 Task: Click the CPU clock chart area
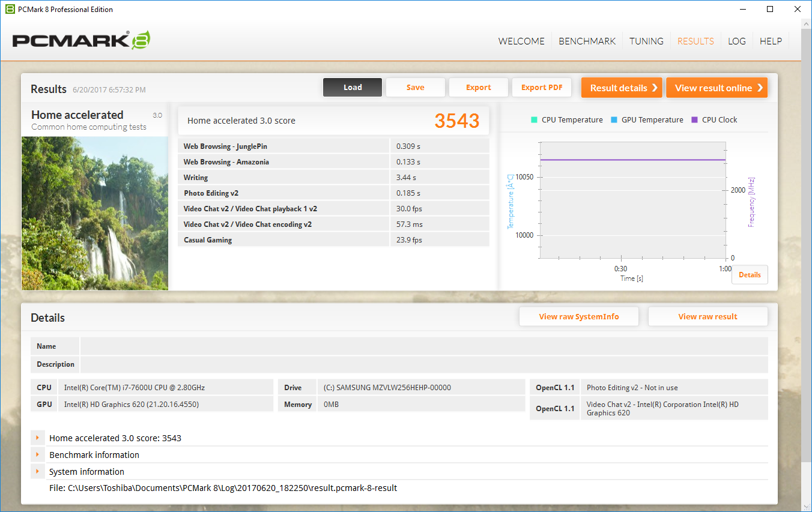[x=632, y=200]
